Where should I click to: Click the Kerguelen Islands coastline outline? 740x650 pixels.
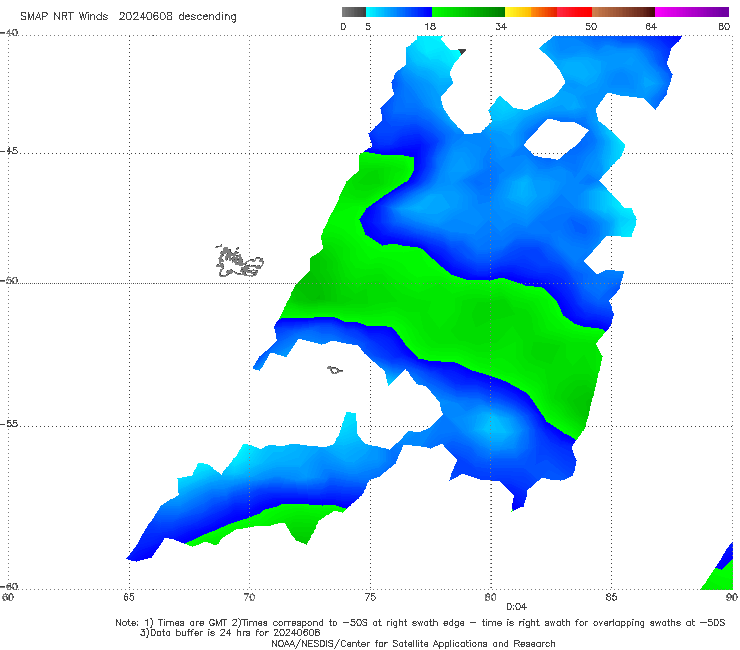(x=239, y=262)
